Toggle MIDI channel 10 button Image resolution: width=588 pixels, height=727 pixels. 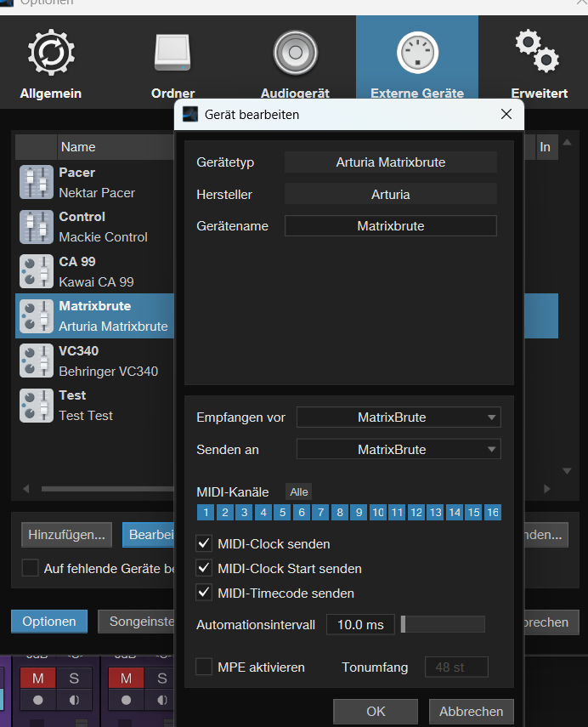click(x=377, y=513)
